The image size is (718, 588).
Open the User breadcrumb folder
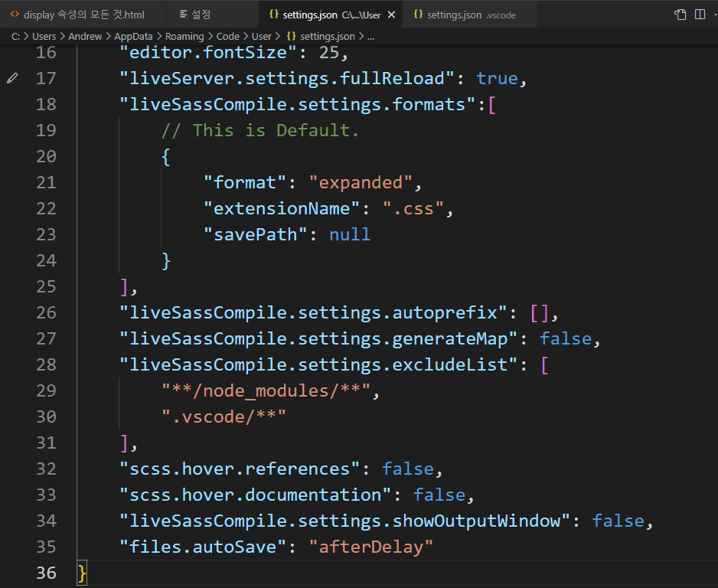(x=262, y=37)
